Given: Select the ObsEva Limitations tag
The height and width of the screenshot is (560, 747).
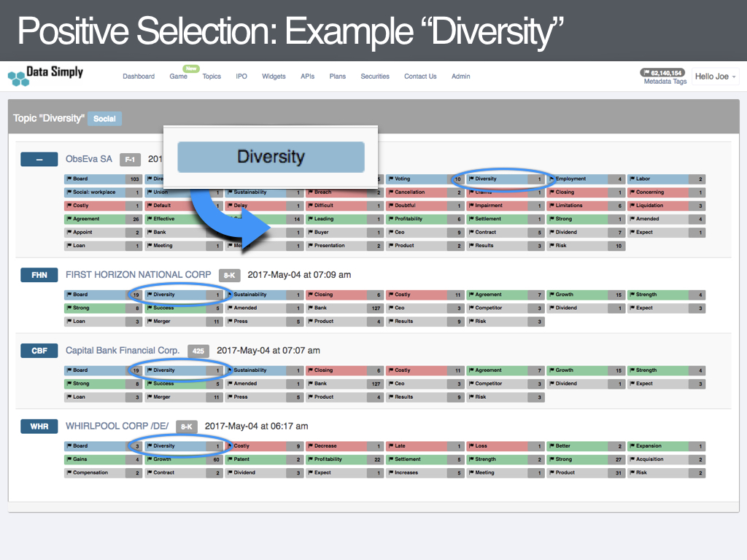Looking at the screenshot, I should pyautogui.click(x=586, y=206).
